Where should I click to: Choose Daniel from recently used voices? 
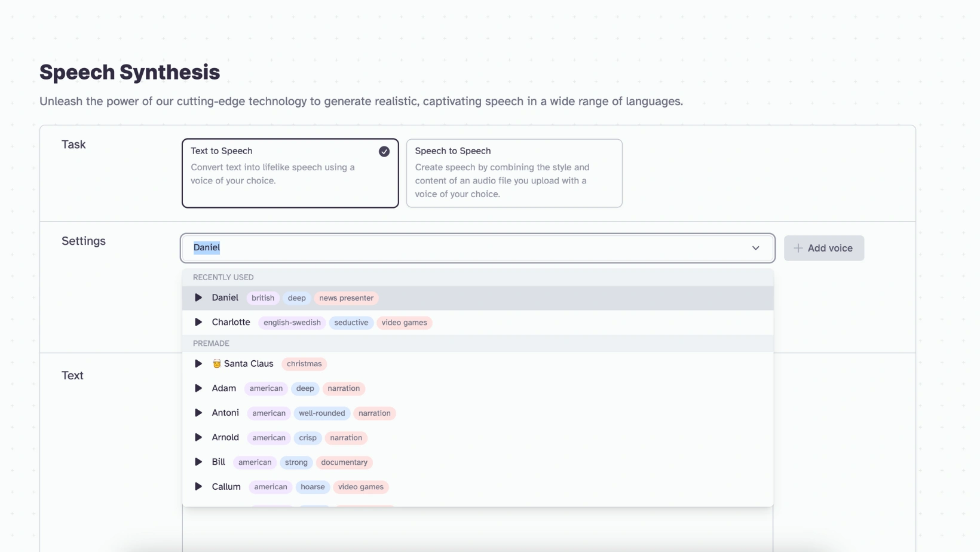(x=478, y=298)
